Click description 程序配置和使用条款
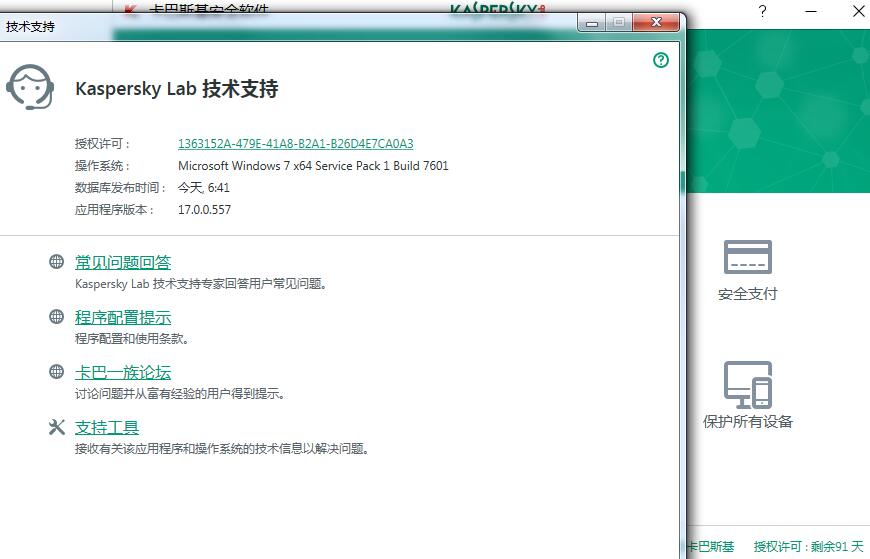Image resolution: width=870 pixels, height=559 pixels. [132, 339]
